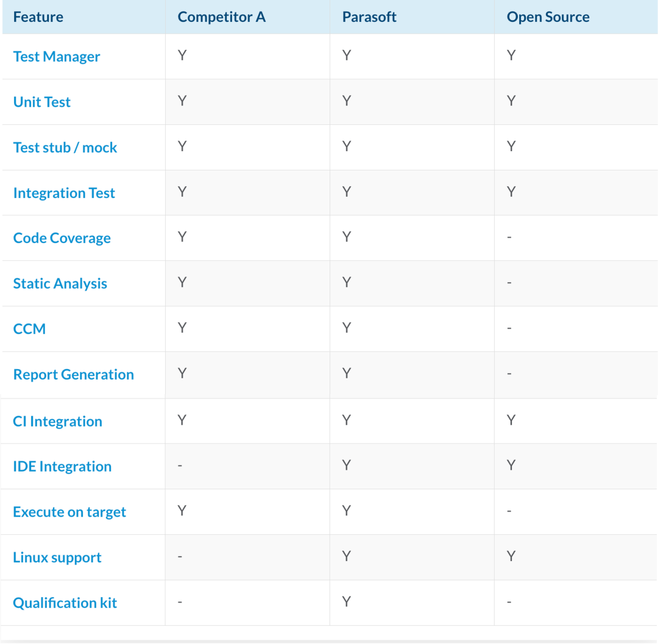Click the Parasoft column header
The image size is (658, 644).
click(369, 17)
